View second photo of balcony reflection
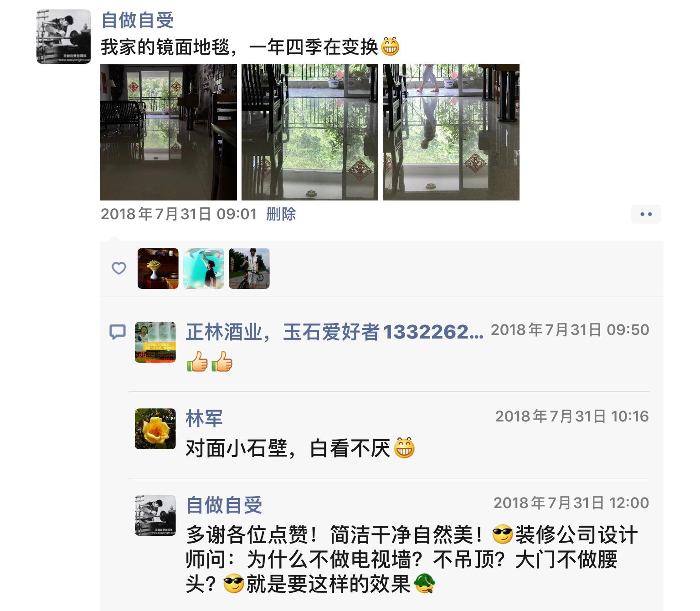This screenshot has height=611, width=700. click(310, 132)
